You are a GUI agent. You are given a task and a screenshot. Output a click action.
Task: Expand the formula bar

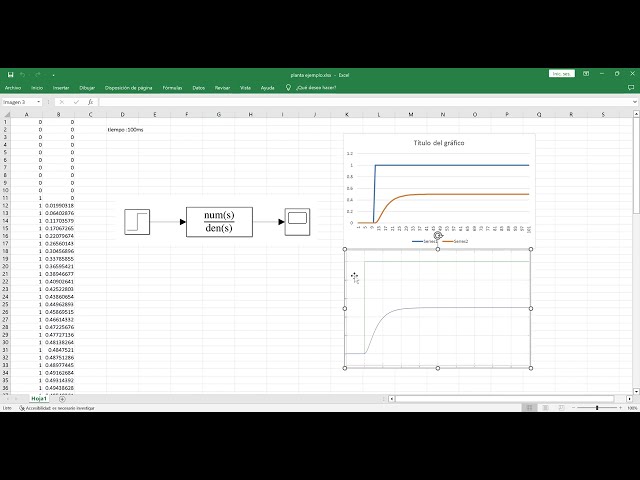click(x=635, y=102)
